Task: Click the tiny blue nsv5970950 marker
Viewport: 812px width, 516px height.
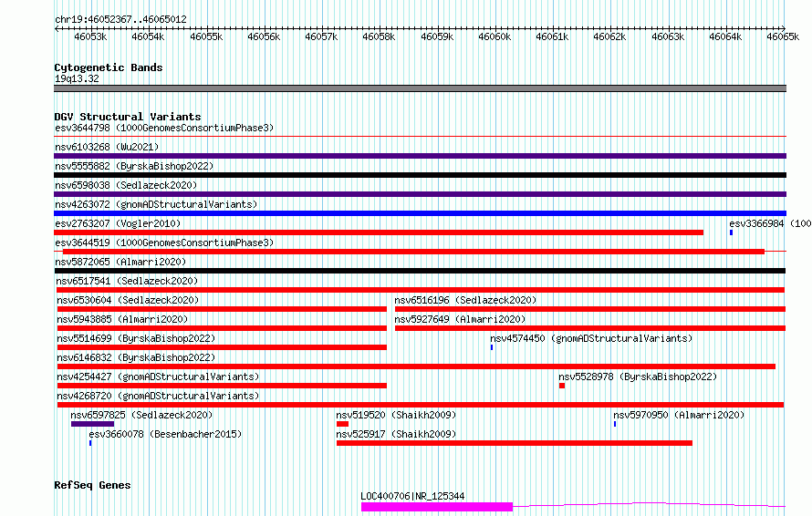Action: [615, 424]
